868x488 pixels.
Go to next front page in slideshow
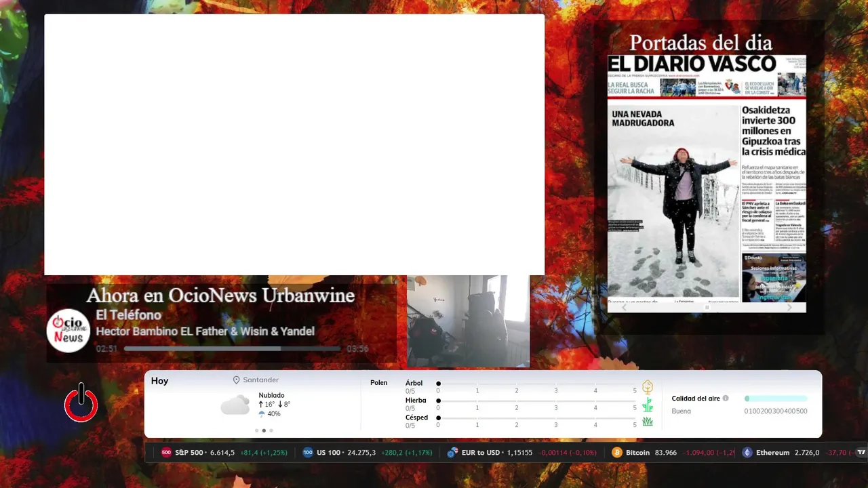[789, 307]
